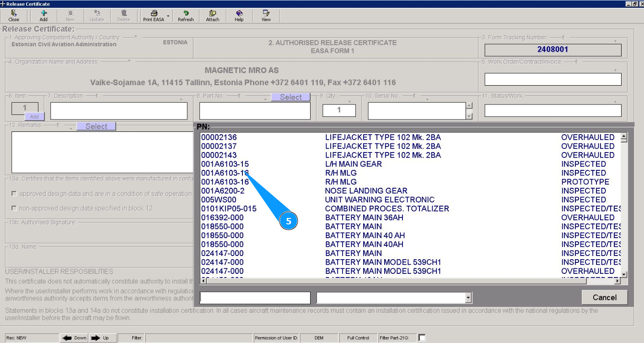Click Serial No. scroll down arrow
This screenshot has height=343, width=644.
[469, 116]
